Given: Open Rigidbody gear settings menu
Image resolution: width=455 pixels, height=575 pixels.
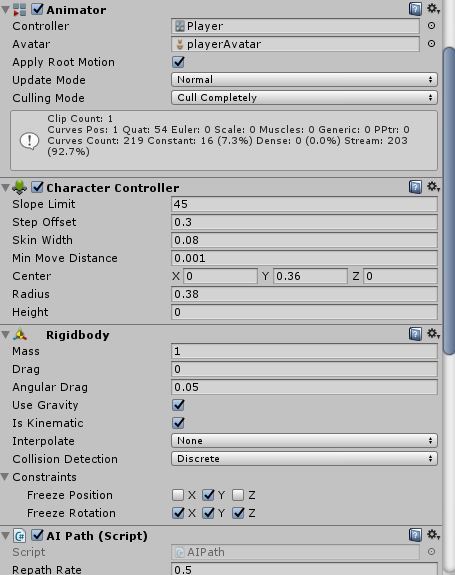Looking at the screenshot, I should (x=433, y=334).
